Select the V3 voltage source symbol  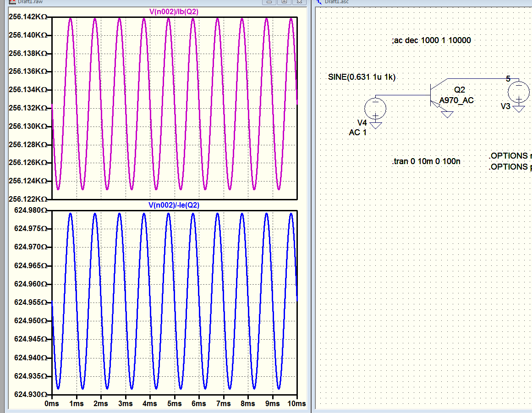click(x=518, y=92)
